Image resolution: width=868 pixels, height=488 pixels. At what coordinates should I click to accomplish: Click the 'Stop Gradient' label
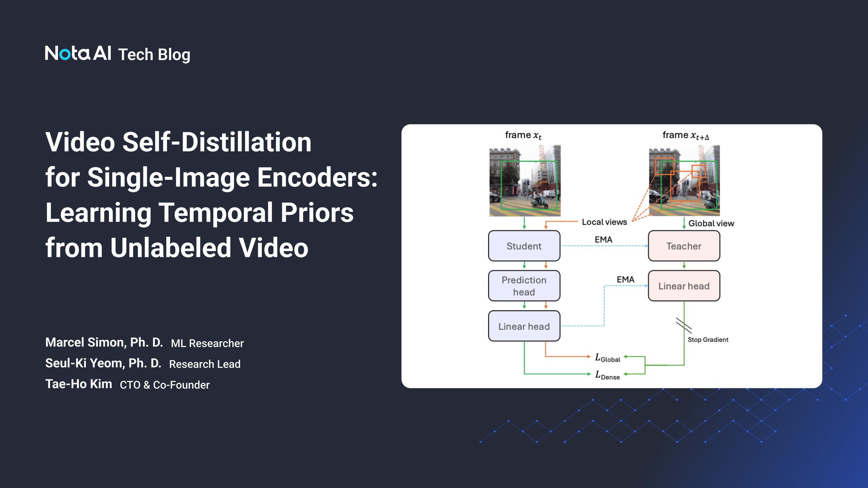(708, 340)
